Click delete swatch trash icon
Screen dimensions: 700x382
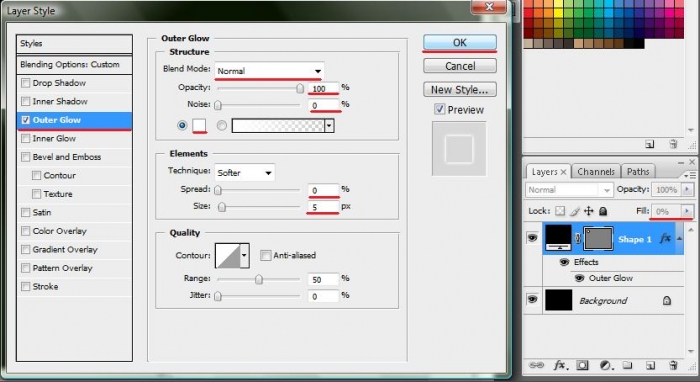[x=673, y=144]
